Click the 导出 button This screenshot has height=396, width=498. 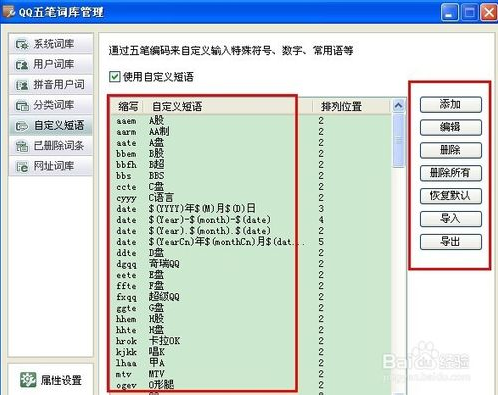tap(451, 242)
